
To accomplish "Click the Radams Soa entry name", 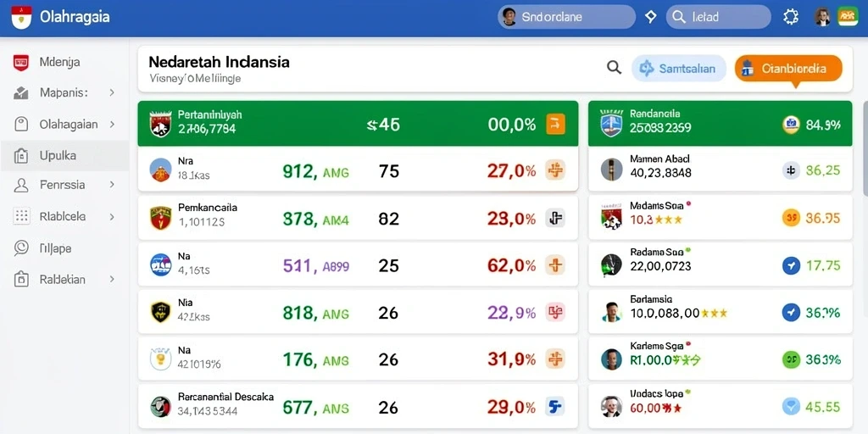I will pos(656,253).
